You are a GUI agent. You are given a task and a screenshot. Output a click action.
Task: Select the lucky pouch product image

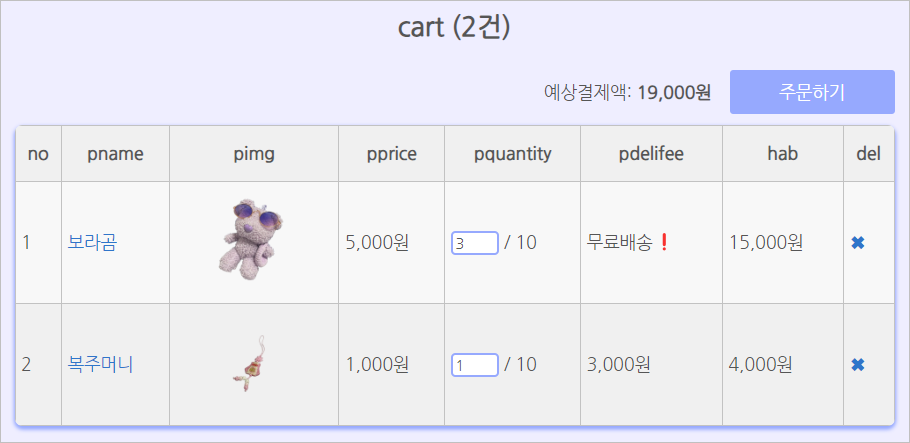coord(252,363)
